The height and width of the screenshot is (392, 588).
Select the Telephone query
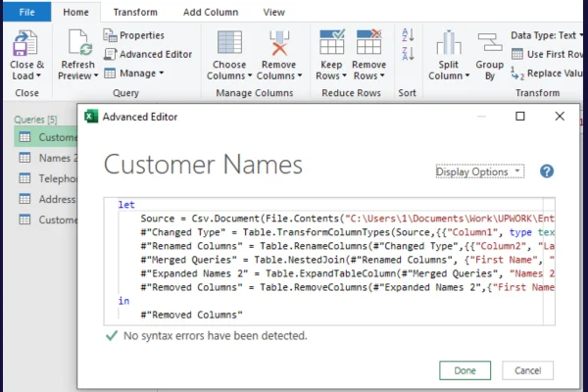pyautogui.click(x=46, y=178)
